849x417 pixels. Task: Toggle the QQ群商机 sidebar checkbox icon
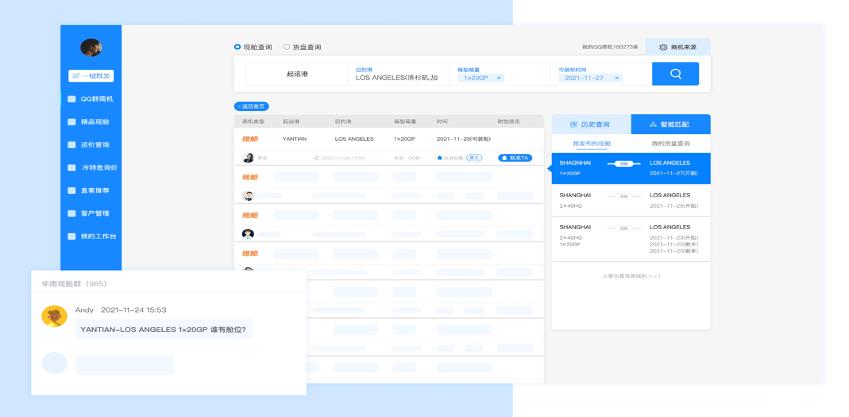pyautogui.click(x=71, y=99)
